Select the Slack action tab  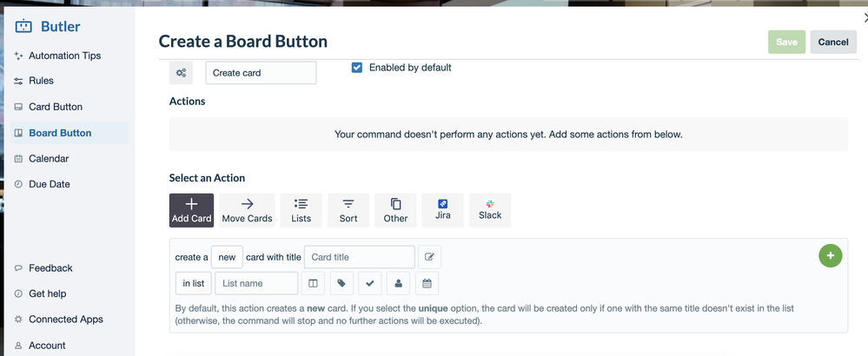[490, 210]
